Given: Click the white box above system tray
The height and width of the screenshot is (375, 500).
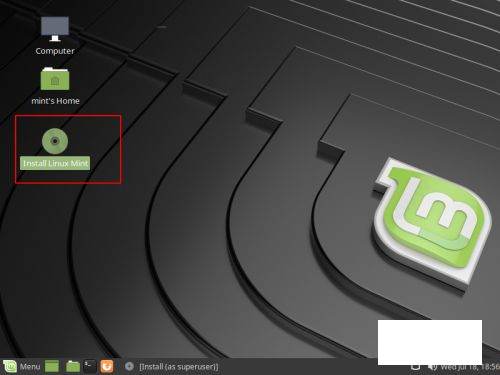Looking at the screenshot, I should [x=430, y=342].
